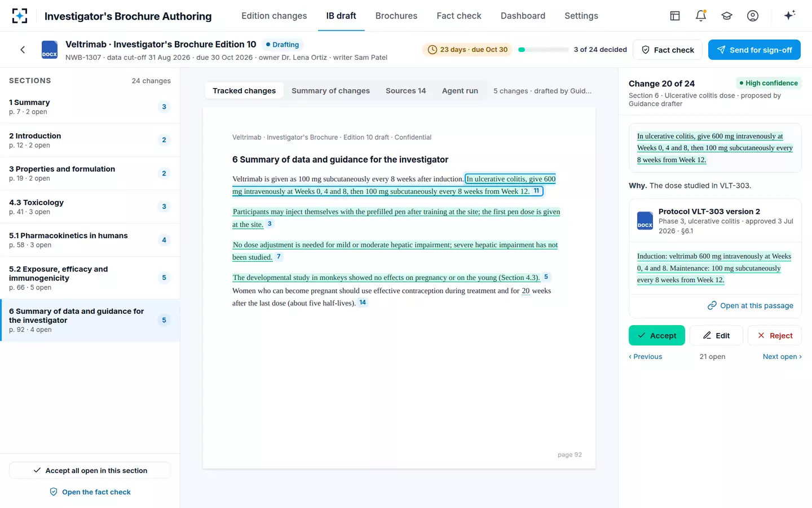
Task: Go to Next open change
Action: click(782, 357)
